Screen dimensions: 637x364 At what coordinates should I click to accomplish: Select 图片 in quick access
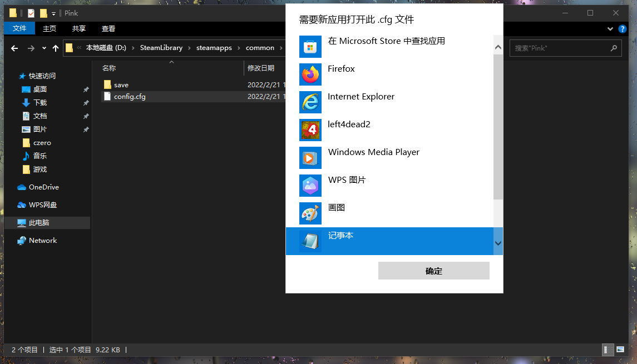pyautogui.click(x=40, y=129)
